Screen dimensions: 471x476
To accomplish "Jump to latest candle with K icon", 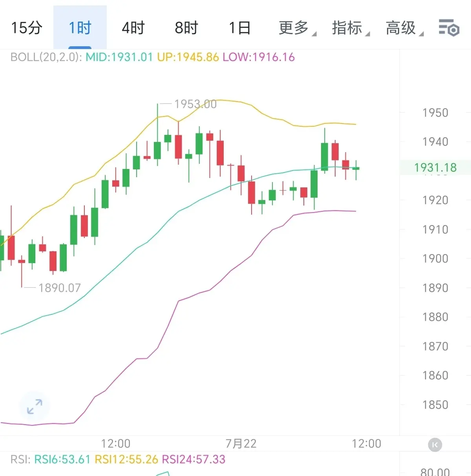I will point(435,445).
